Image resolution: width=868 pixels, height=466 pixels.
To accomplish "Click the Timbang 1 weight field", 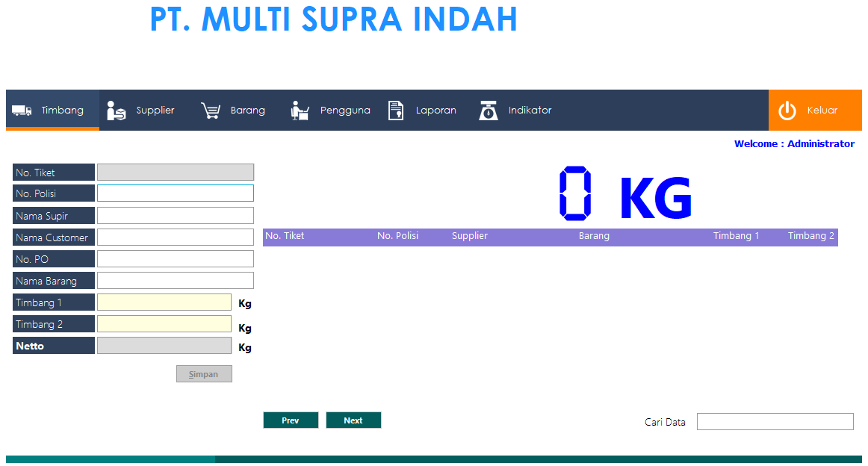I will coord(164,302).
